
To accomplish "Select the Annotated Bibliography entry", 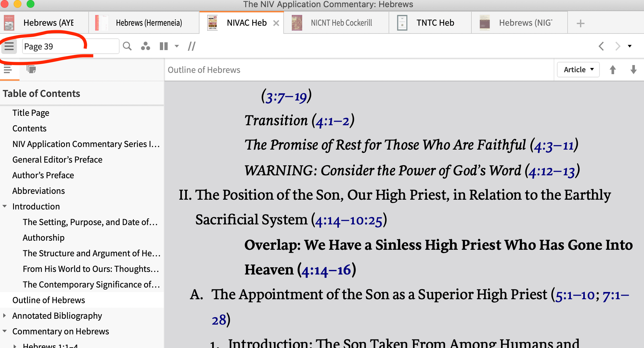I will (57, 316).
